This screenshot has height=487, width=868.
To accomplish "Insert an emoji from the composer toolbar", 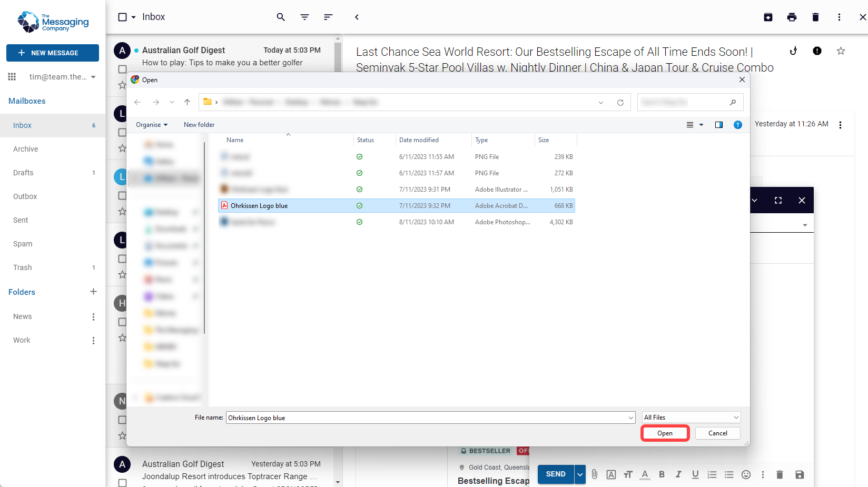I will pos(746,474).
